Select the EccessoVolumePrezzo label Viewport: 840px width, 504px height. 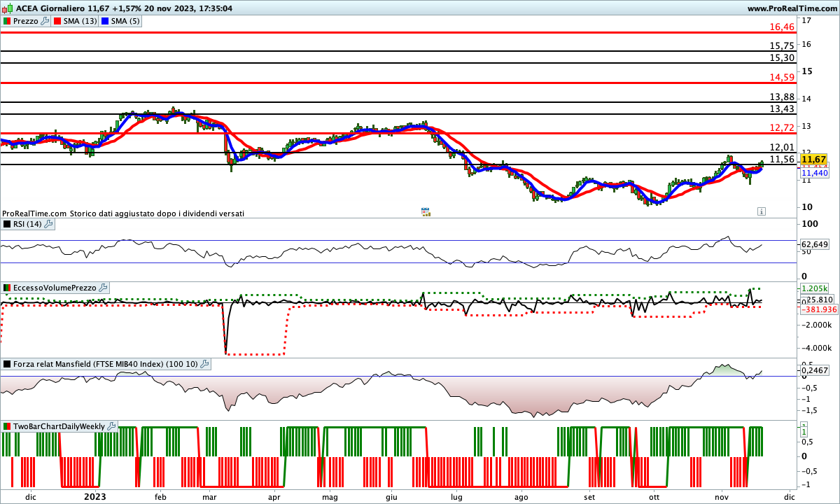point(55,288)
